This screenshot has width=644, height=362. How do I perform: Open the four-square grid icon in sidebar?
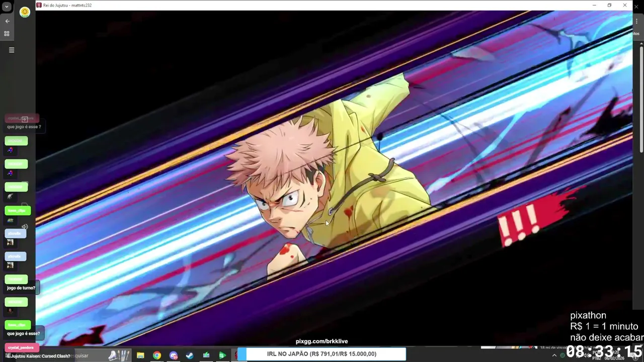(7, 34)
